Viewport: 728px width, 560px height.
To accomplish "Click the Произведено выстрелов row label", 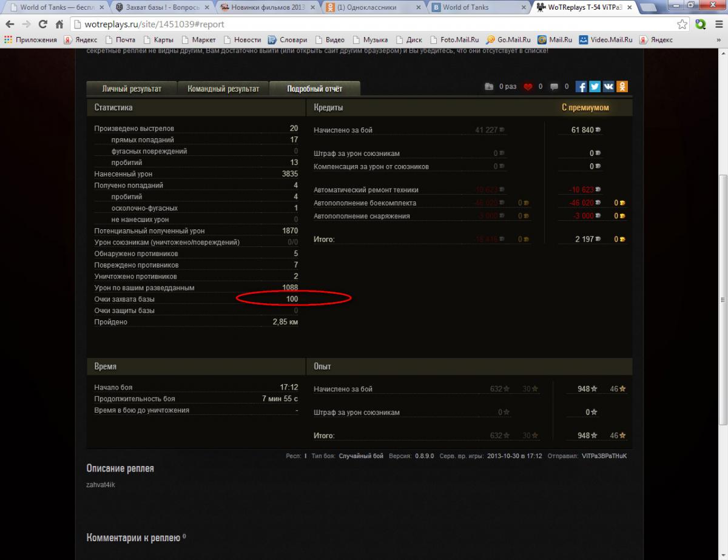I will pyautogui.click(x=134, y=129).
